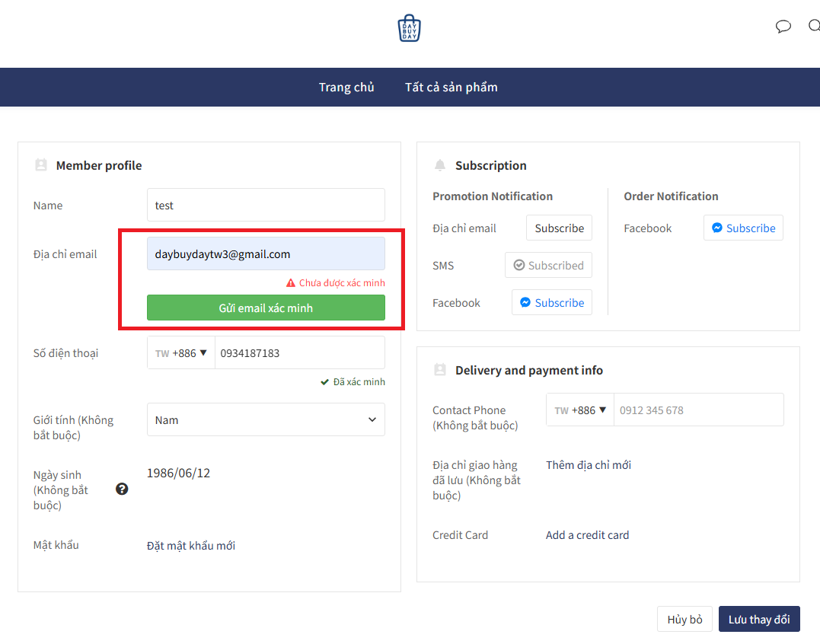Click the Member profile section icon

click(x=41, y=165)
